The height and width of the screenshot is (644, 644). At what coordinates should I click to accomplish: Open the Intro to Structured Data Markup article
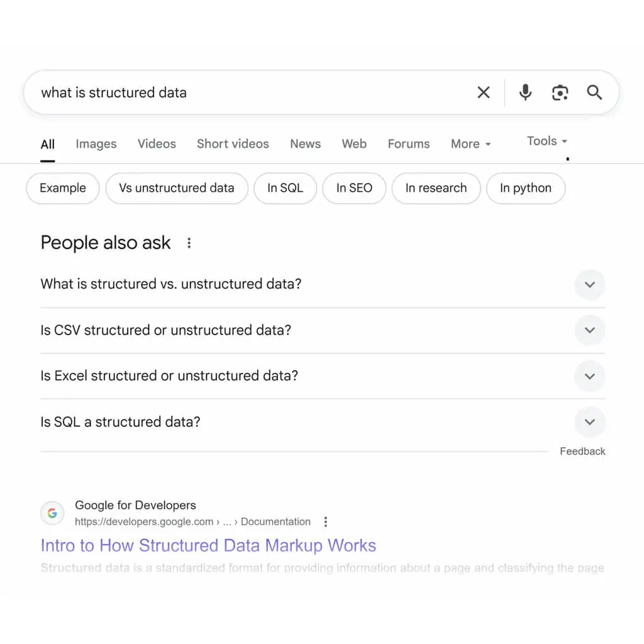pyautogui.click(x=208, y=545)
